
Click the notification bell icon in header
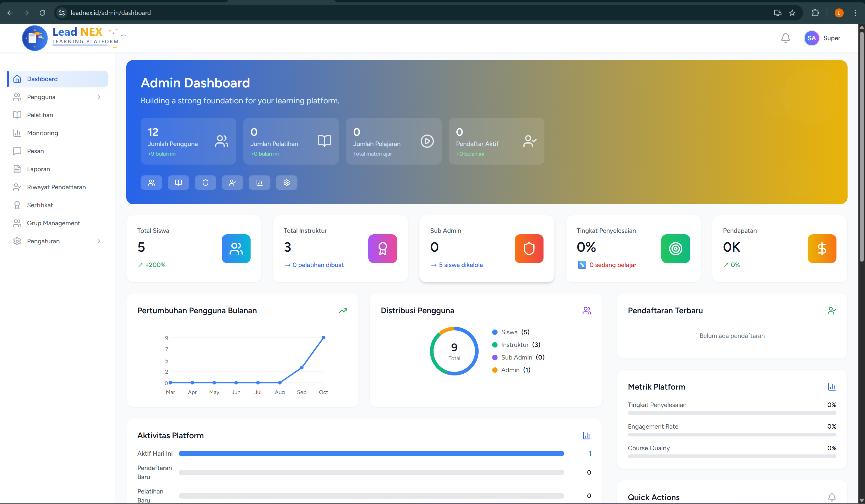785,38
